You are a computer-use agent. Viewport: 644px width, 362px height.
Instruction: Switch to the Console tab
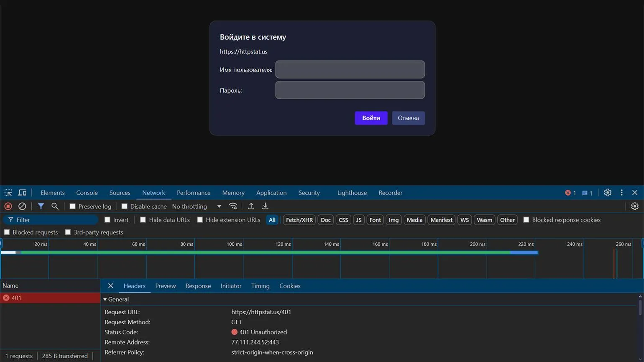(87, 193)
